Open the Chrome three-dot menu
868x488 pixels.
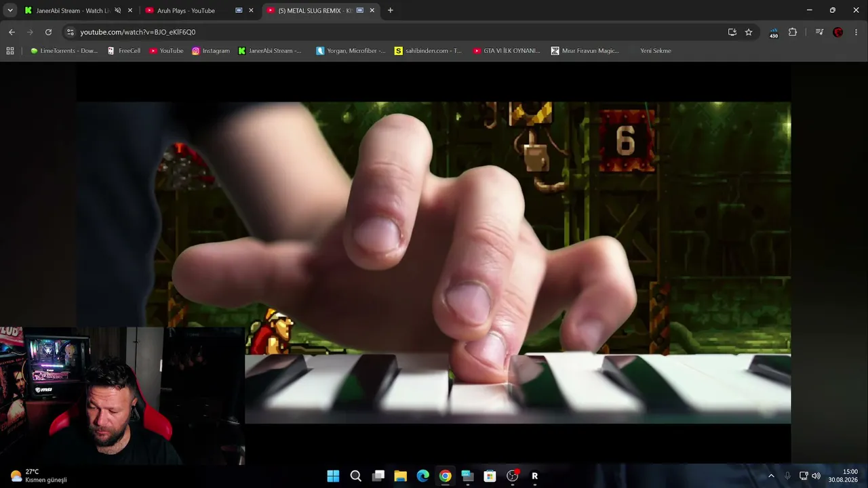pyautogui.click(x=856, y=32)
